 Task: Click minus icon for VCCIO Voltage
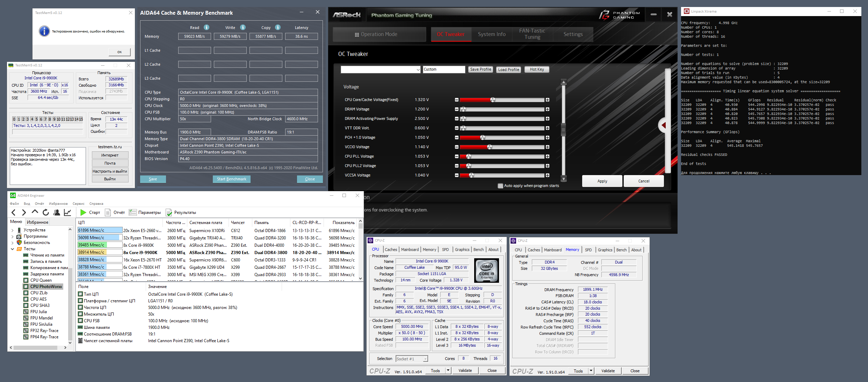pyautogui.click(x=456, y=147)
